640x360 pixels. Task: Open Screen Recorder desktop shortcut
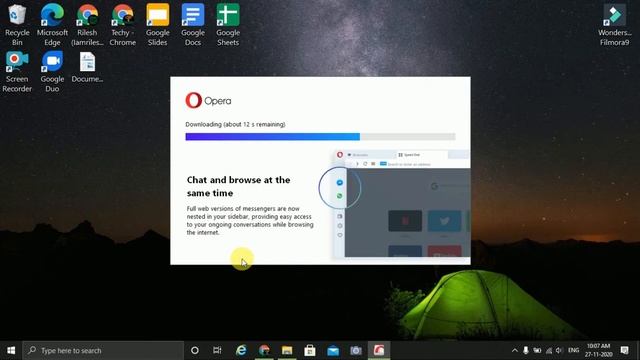pyautogui.click(x=17, y=71)
